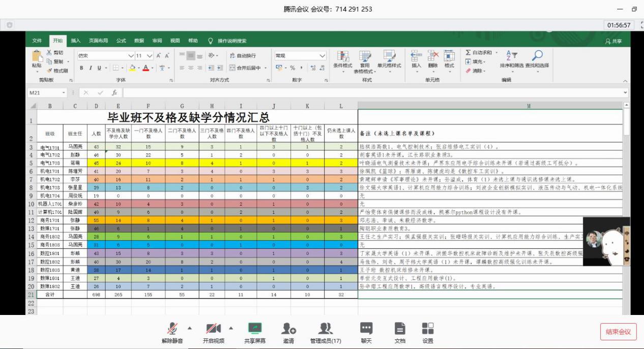Click the formula bar input field
Image resolution: width=644 pixels, height=349 pixels.
point(356,93)
